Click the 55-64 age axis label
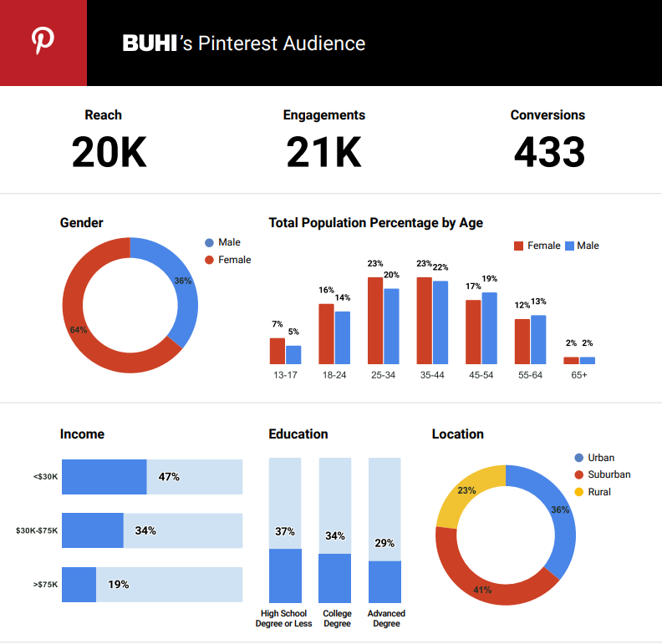 (530, 375)
